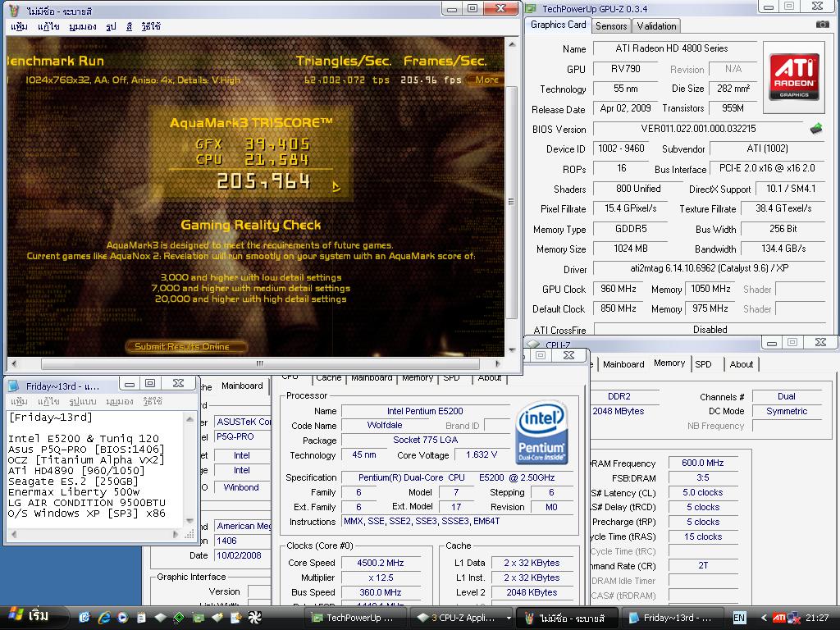
Task: Click the BIOS Version field in GPU-Z
Action: pyautogui.click(x=698, y=129)
